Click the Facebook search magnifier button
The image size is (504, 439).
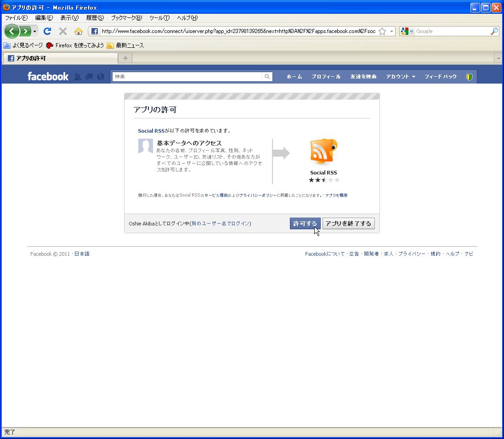[267, 77]
